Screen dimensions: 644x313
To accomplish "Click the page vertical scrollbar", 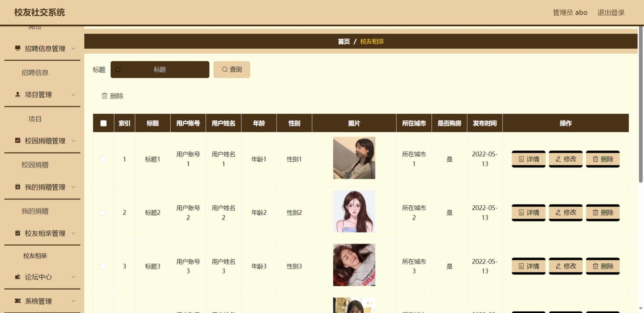I will click(x=641, y=104).
